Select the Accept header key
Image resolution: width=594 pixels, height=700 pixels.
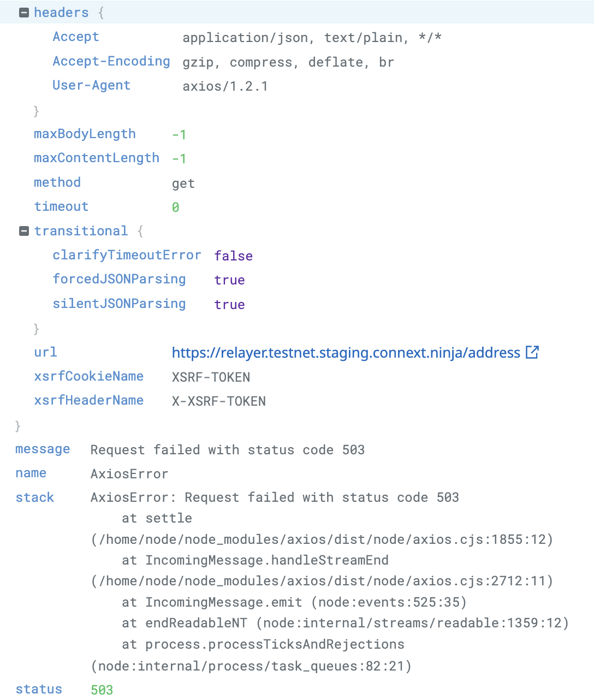point(75,37)
